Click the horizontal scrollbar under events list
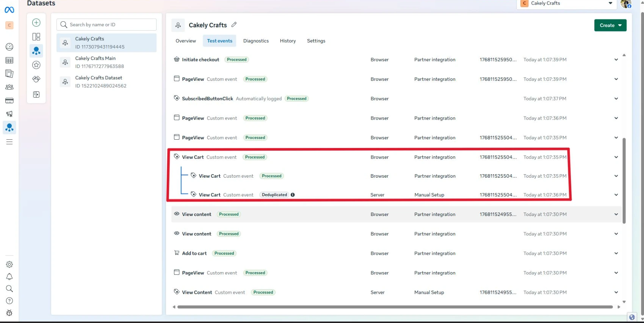The height and width of the screenshot is (323, 644). click(x=394, y=307)
